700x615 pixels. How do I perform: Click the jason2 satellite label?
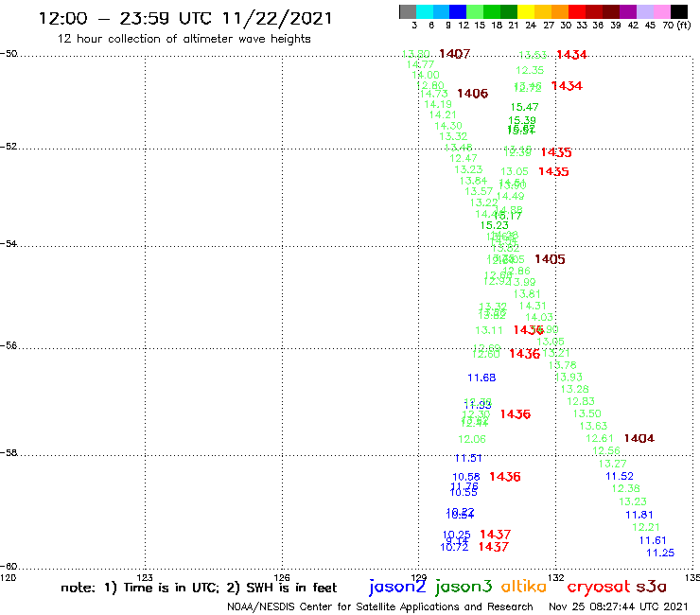(397, 587)
